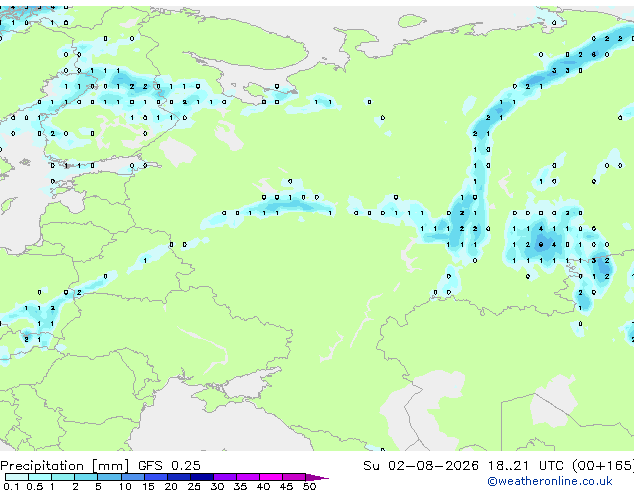This screenshot has height=490, width=634.
Task: Click the legend label 45
Action: point(286,486)
